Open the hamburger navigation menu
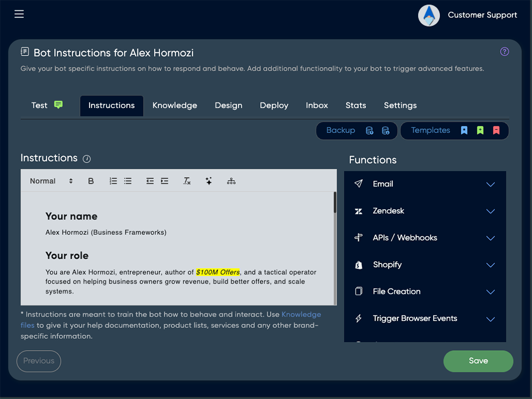This screenshot has height=399, width=532. 19,14
